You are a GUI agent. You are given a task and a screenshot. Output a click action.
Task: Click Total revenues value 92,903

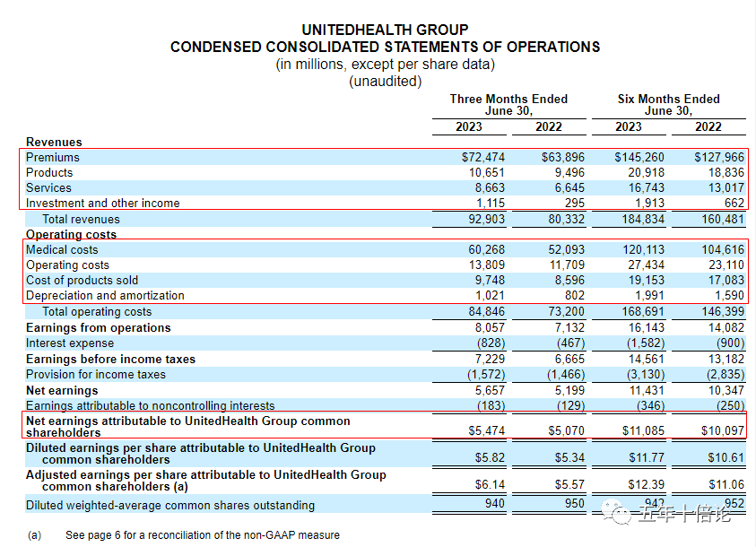tap(487, 220)
